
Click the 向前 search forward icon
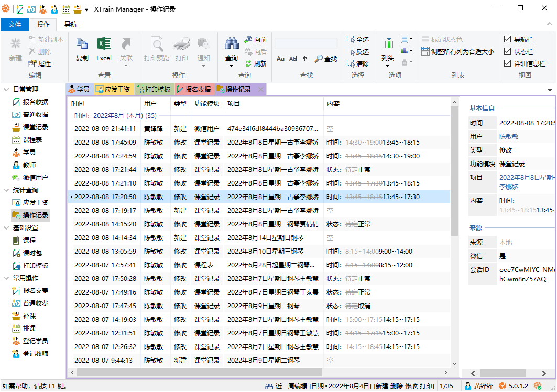click(x=248, y=39)
